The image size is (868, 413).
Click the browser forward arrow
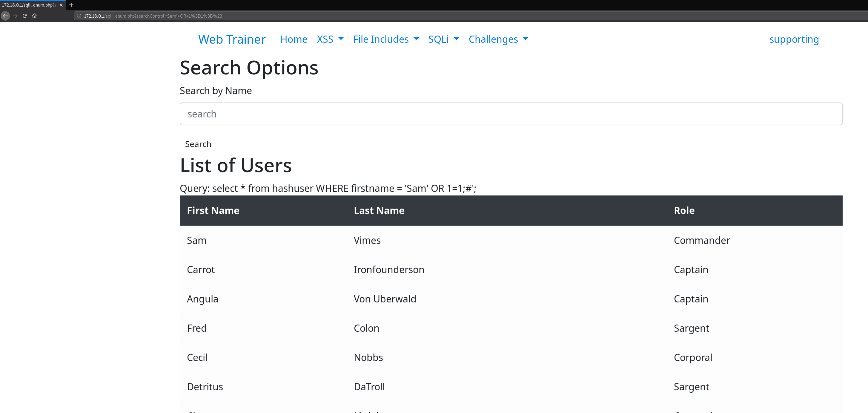pos(15,16)
